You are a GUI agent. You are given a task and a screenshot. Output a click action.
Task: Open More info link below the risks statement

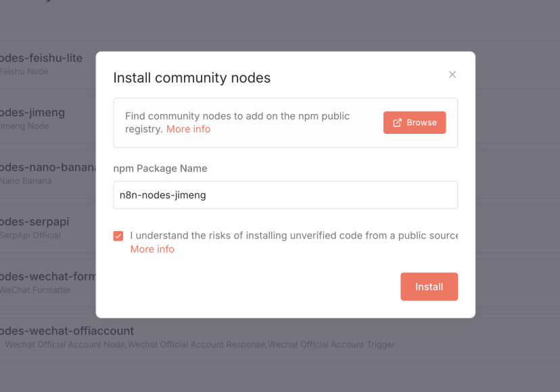tap(152, 249)
